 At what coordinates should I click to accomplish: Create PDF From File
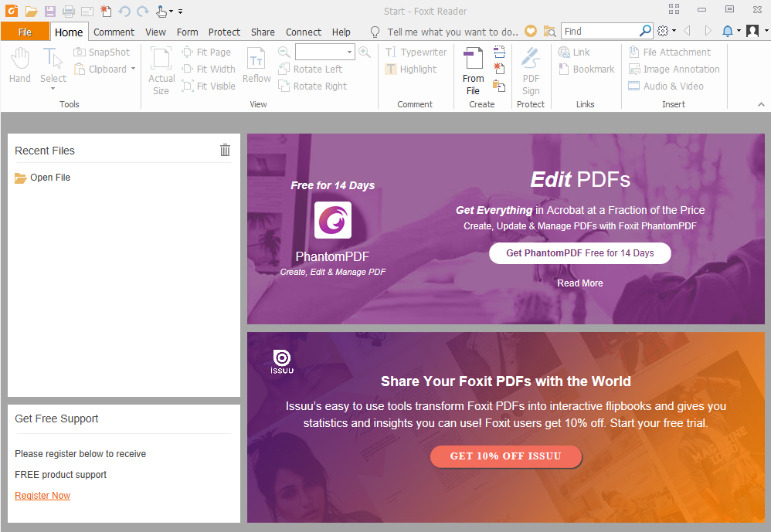click(x=473, y=71)
